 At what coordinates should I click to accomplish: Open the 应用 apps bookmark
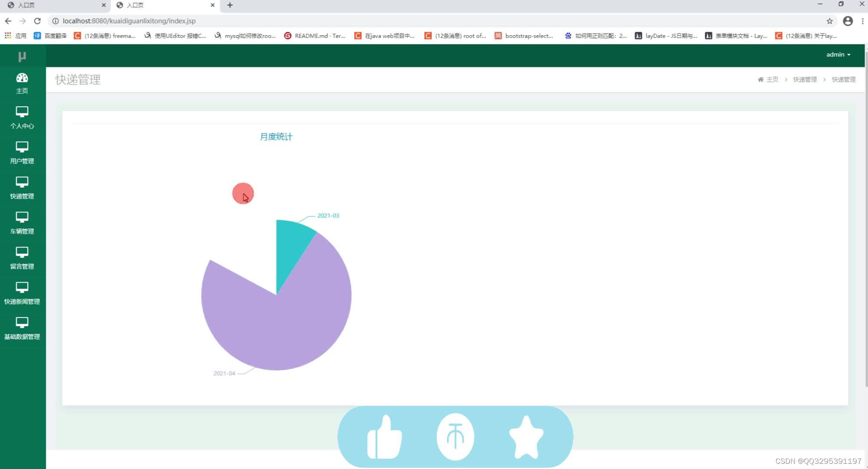(x=16, y=36)
